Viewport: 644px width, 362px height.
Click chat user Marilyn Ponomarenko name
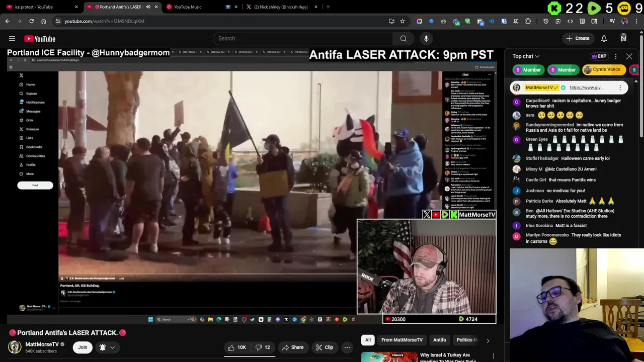click(x=547, y=235)
